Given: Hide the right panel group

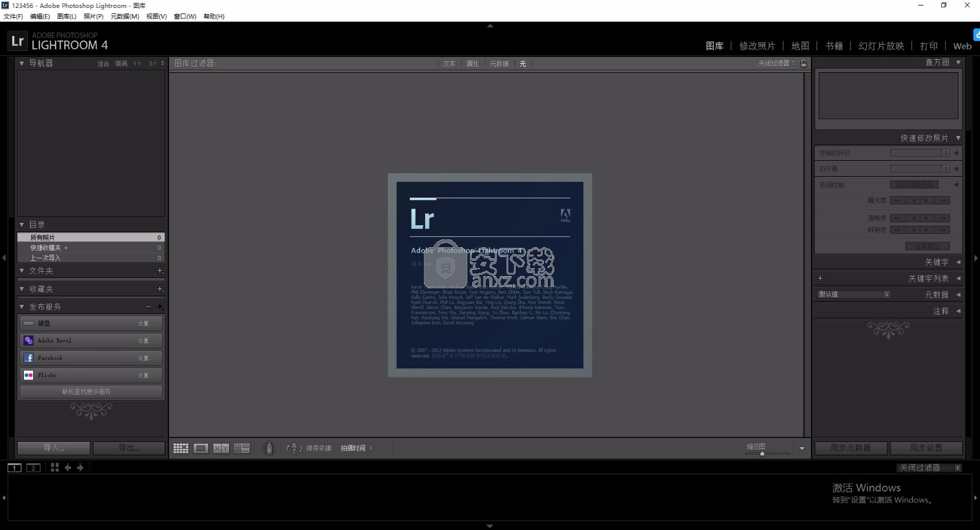Looking at the screenshot, I should (976, 258).
